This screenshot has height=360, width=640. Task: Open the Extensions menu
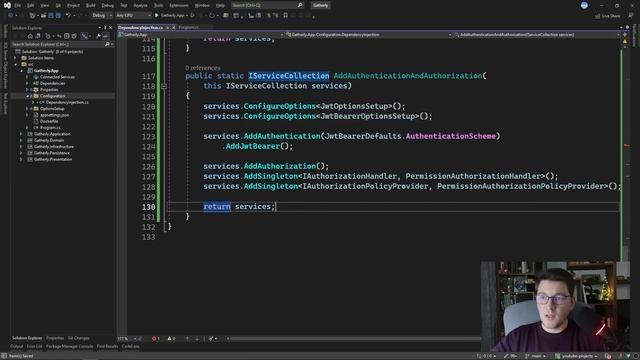pyautogui.click(x=179, y=5)
